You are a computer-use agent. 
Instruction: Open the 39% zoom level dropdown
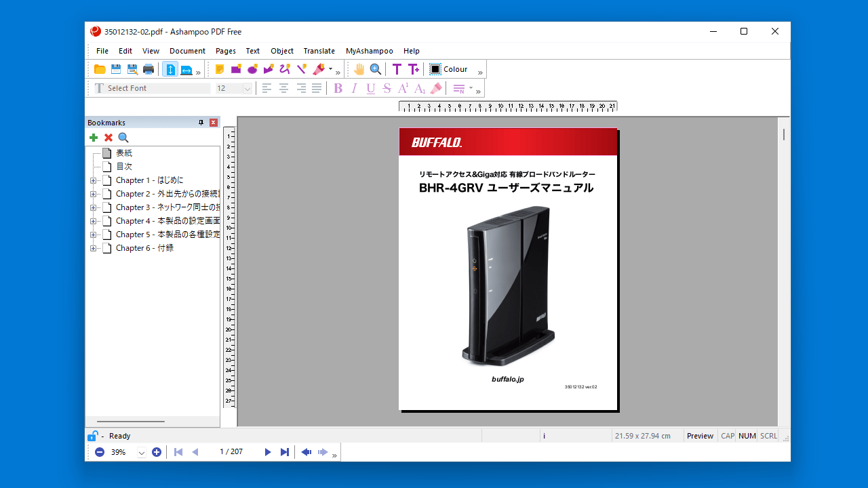(x=142, y=453)
